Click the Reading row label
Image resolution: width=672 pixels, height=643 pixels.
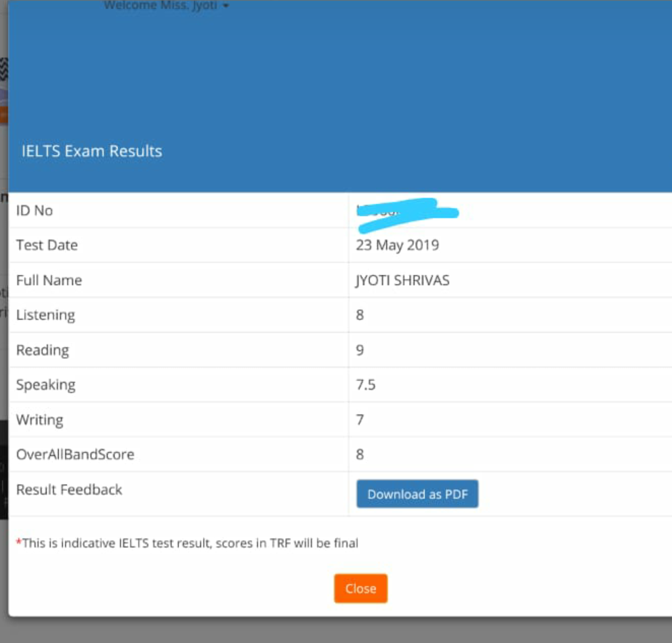coord(43,350)
